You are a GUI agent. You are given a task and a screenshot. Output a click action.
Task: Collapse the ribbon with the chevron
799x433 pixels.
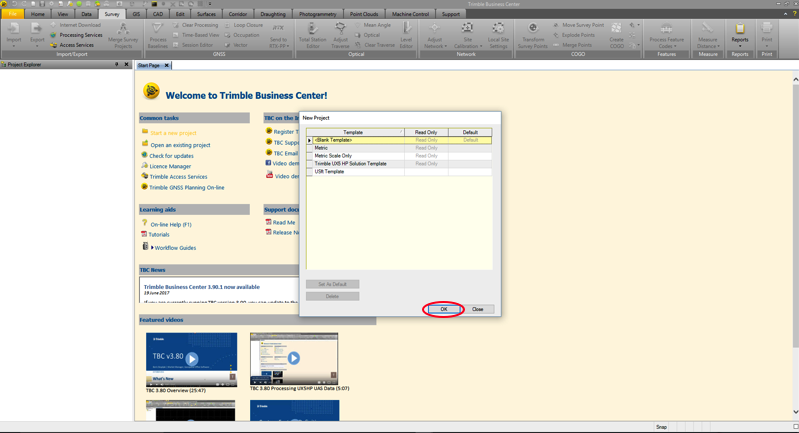click(785, 14)
